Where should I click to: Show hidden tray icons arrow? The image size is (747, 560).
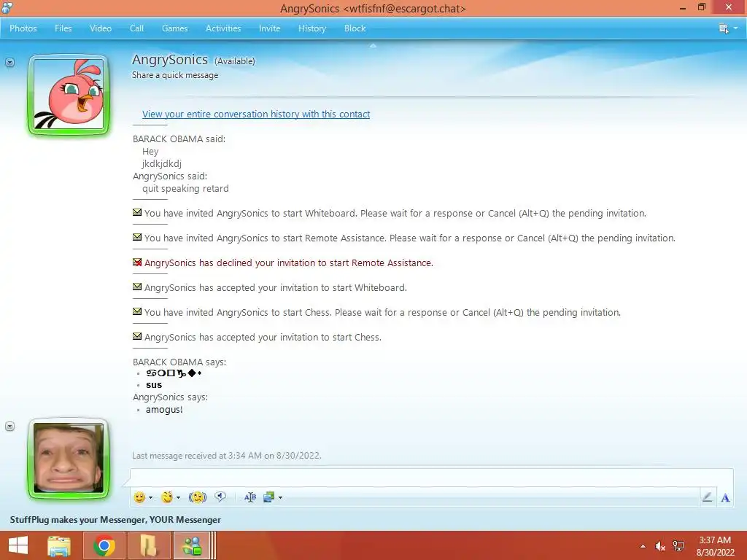coord(643,546)
